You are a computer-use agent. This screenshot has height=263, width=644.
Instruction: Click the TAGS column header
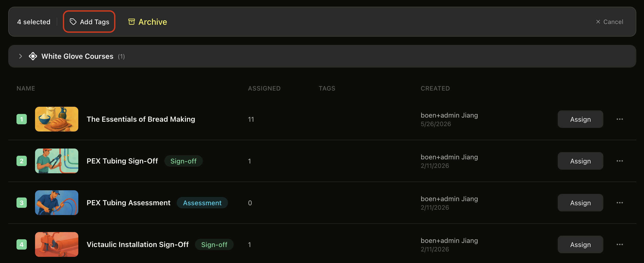(327, 88)
